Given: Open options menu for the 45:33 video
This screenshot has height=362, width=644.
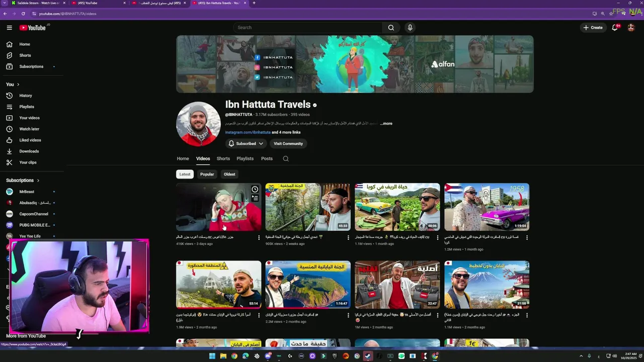Looking at the screenshot, I should click(x=348, y=237).
